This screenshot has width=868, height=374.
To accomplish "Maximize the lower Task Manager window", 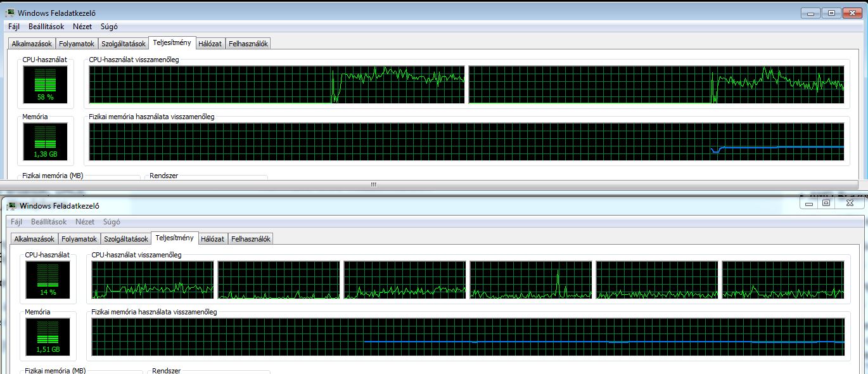I will coord(826,203).
